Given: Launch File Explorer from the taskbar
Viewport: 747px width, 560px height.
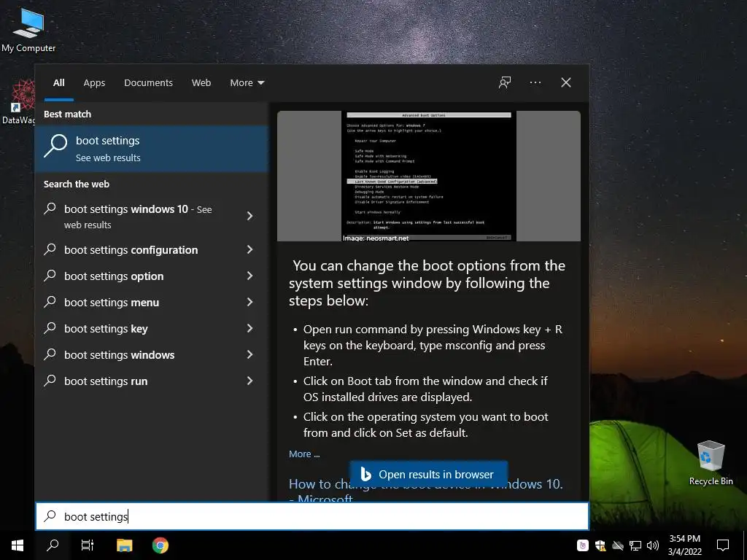Looking at the screenshot, I should 124,545.
